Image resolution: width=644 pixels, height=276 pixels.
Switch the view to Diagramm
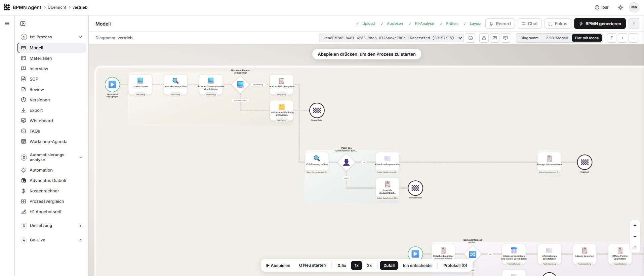[x=529, y=38]
